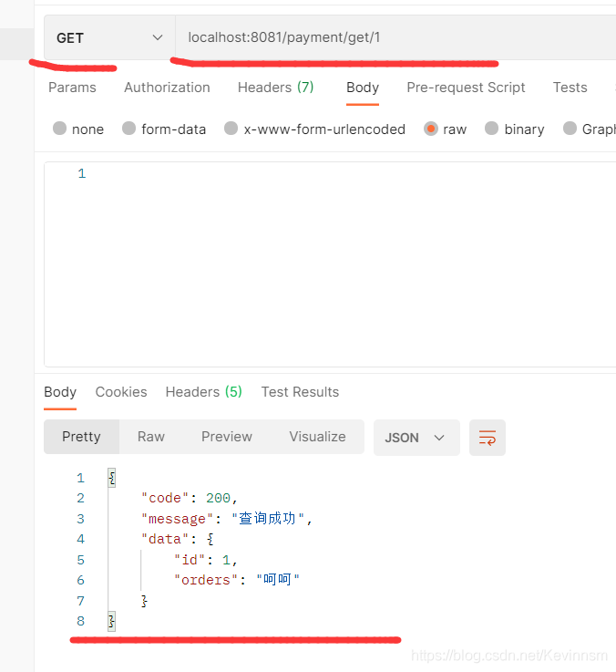Screen dimensions: 616x672
Task: Switch to the Tests tab
Action: pos(570,88)
